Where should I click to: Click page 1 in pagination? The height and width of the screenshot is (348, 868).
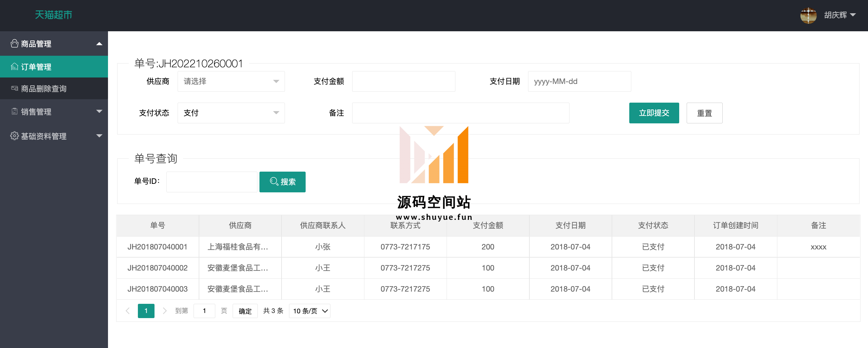[146, 311]
